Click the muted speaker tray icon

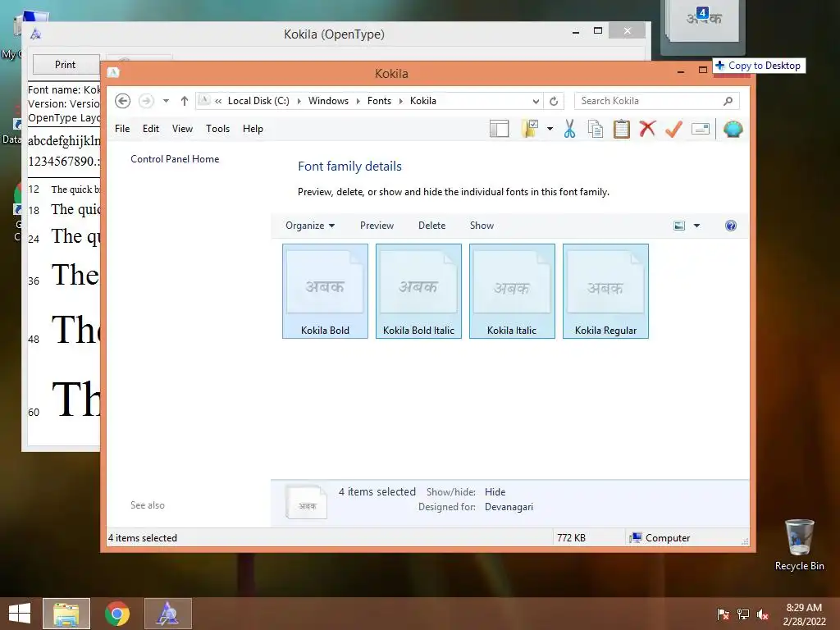click(x=763, y=614)
